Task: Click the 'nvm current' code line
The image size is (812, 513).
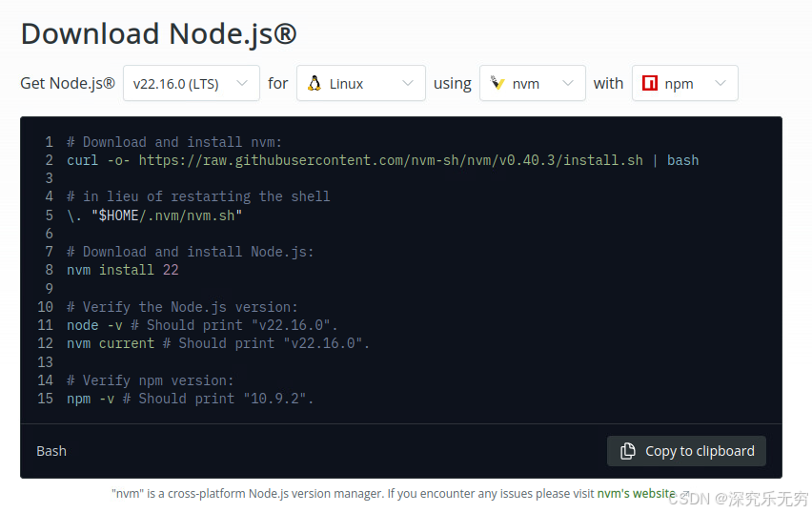Action: (218, 343)
